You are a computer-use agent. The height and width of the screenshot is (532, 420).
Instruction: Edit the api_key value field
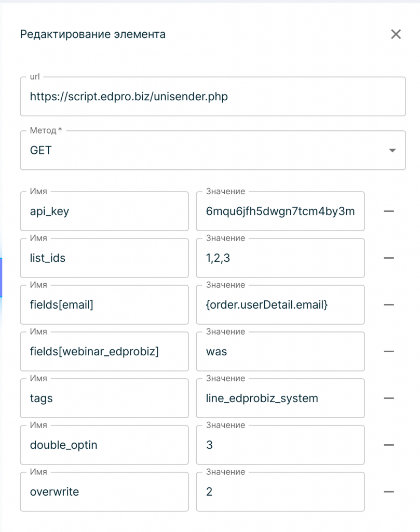[x=280, y=211]
